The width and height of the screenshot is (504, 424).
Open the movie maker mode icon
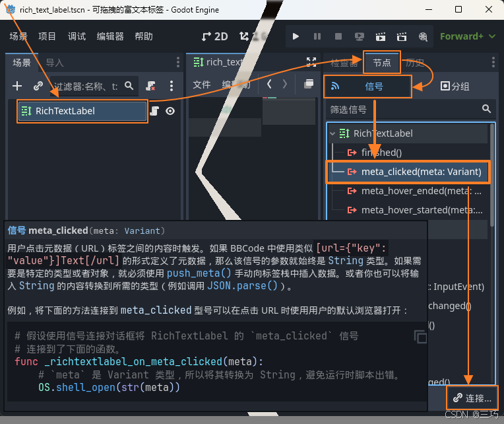coord(423,36)
